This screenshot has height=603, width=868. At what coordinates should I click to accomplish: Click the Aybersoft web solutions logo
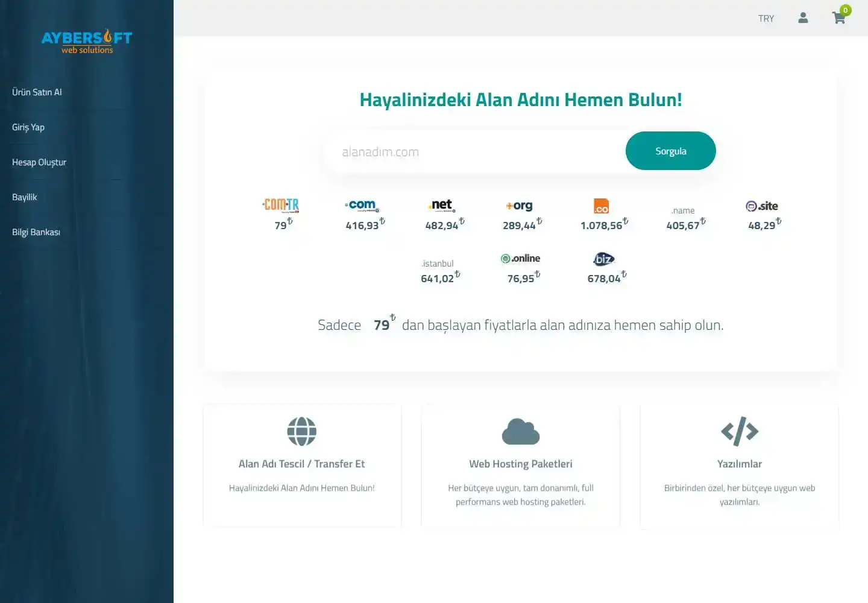[87, 41]
